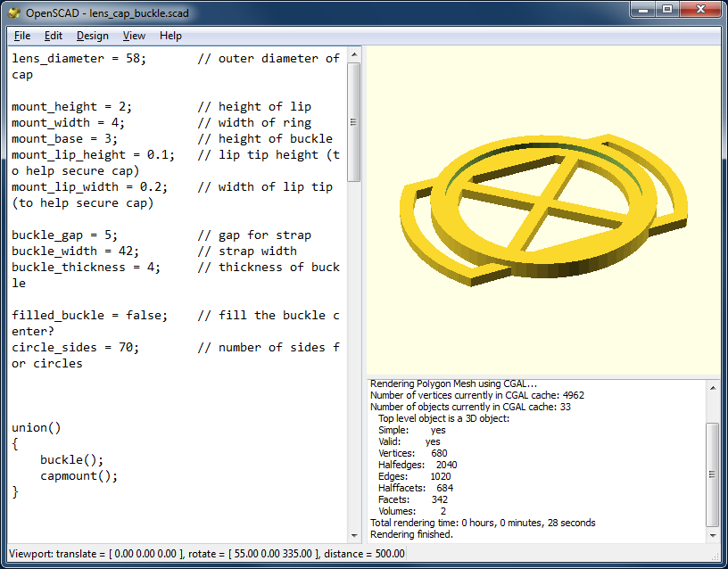The width and height of the screenshot is (728, 569).
Task: Click the line 'mount_lip_height = 0.1;'
Action: coord(94,155)
